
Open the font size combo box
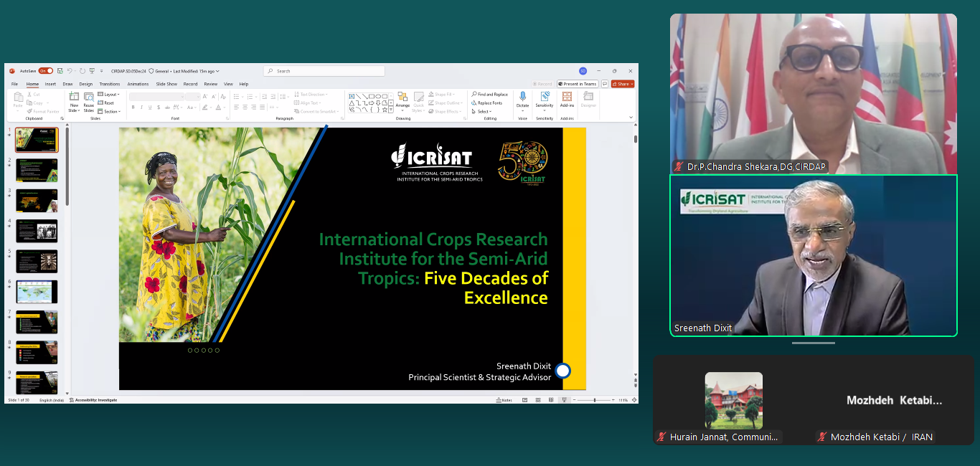[x=193, y=97]
